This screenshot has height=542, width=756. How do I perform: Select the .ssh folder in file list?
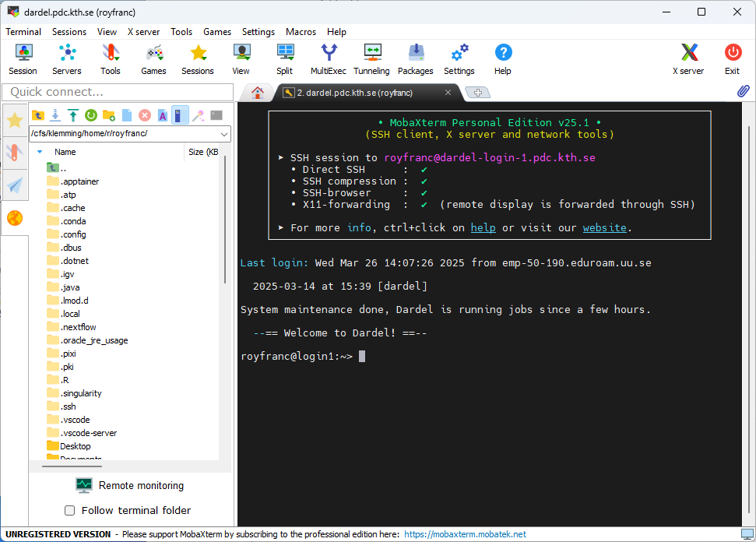[69, 406]
